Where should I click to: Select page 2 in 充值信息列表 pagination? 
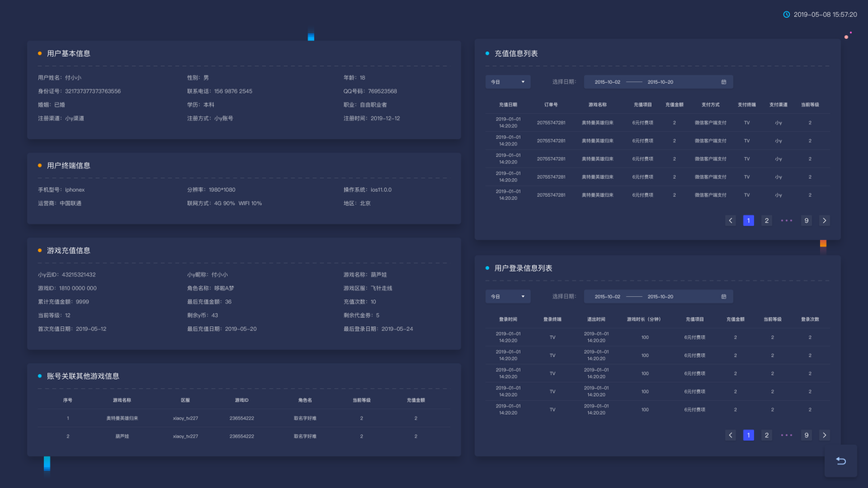click(x=766, y=220)
